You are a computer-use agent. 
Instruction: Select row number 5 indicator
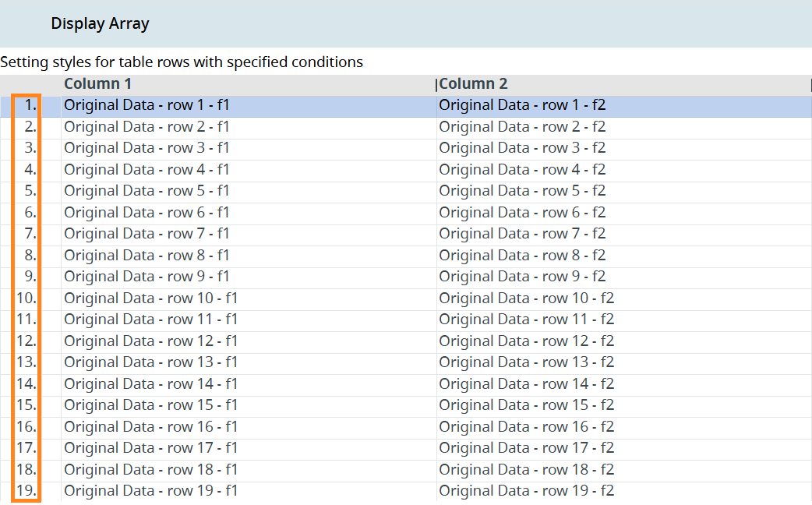[x=30, y=191]
